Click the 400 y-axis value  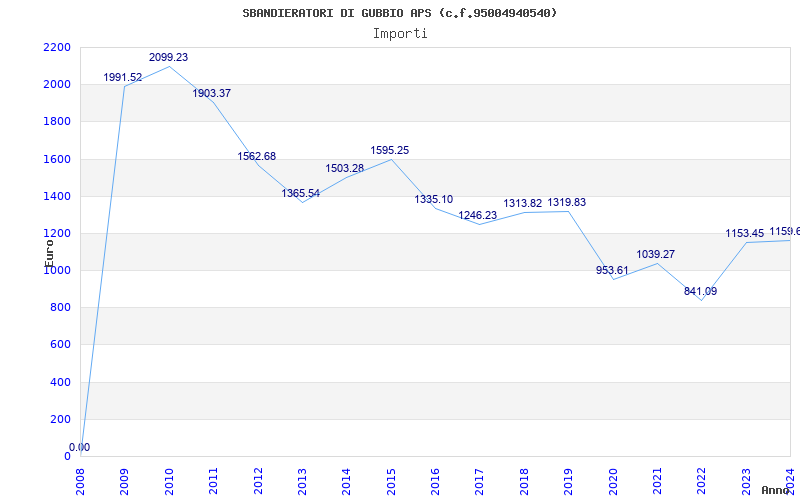tap(60, 382)
